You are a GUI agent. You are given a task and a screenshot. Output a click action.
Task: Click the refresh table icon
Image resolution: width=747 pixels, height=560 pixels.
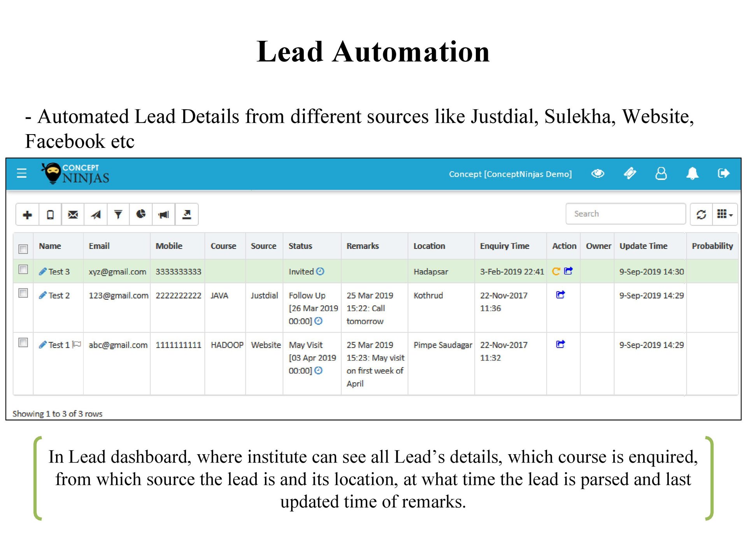click(x=701, y=214)
